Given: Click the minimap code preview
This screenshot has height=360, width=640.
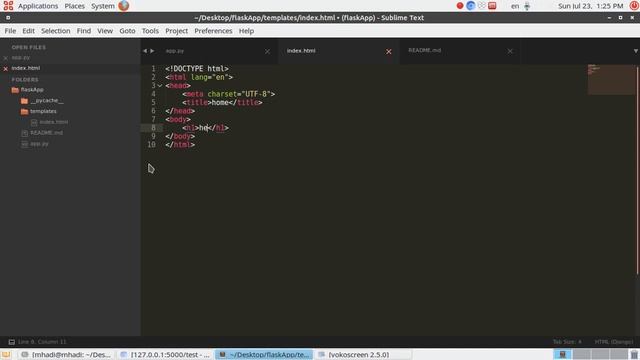Looking at the screenshot, I should (x=611, y=79).
